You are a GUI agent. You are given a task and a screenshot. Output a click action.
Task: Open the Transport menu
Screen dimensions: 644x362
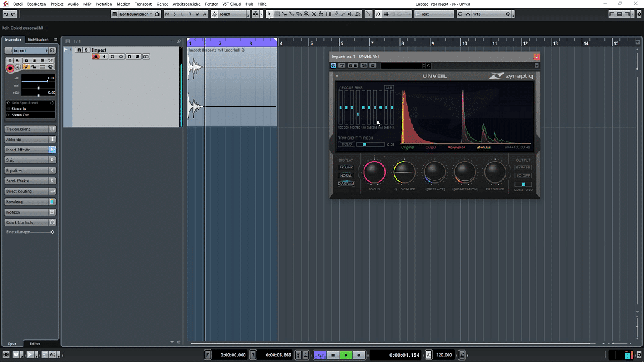[x=143, y=4]
